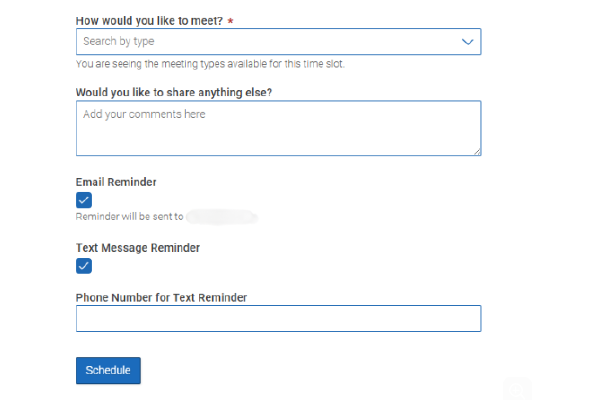
Task: Click the faint magnifier icon at bottom right
Action: (x=517, y=390)
